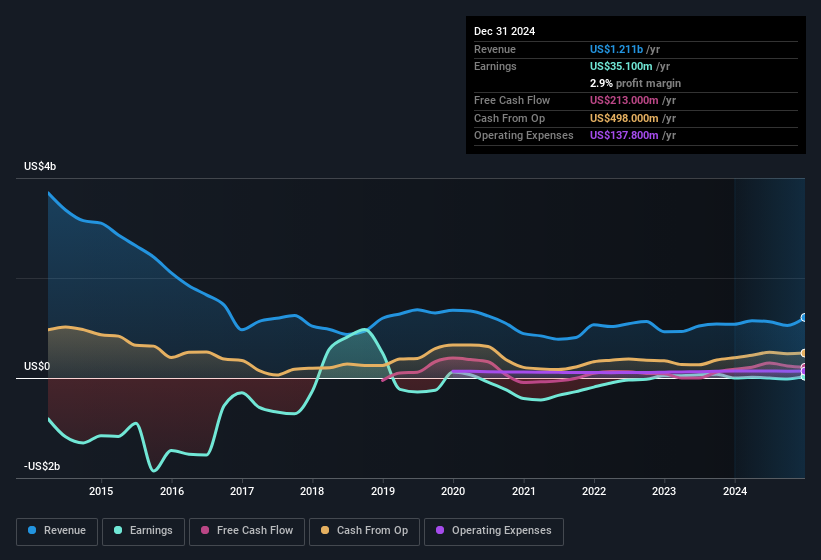
Task: Toggle the Revenue legend button
Action: [x=57, y=531]
